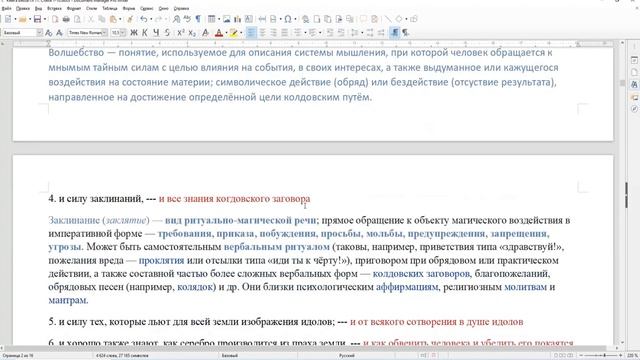Open the Правка menu

23,9
